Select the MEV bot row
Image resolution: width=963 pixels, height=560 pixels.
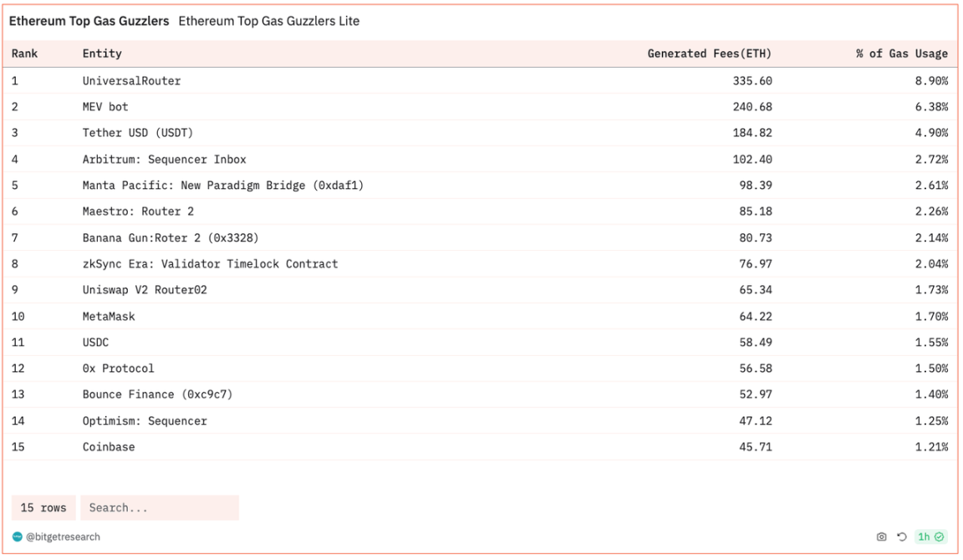tap(105, 107)
